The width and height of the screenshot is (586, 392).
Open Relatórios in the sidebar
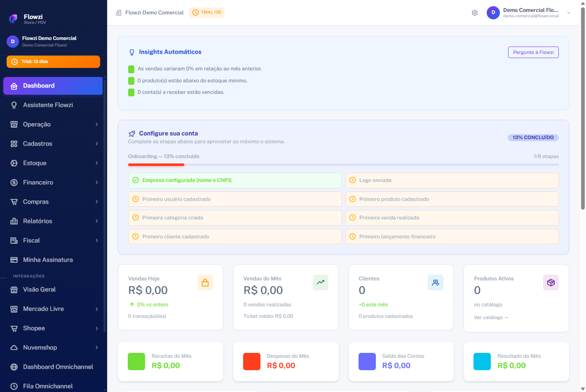(53, 221)
